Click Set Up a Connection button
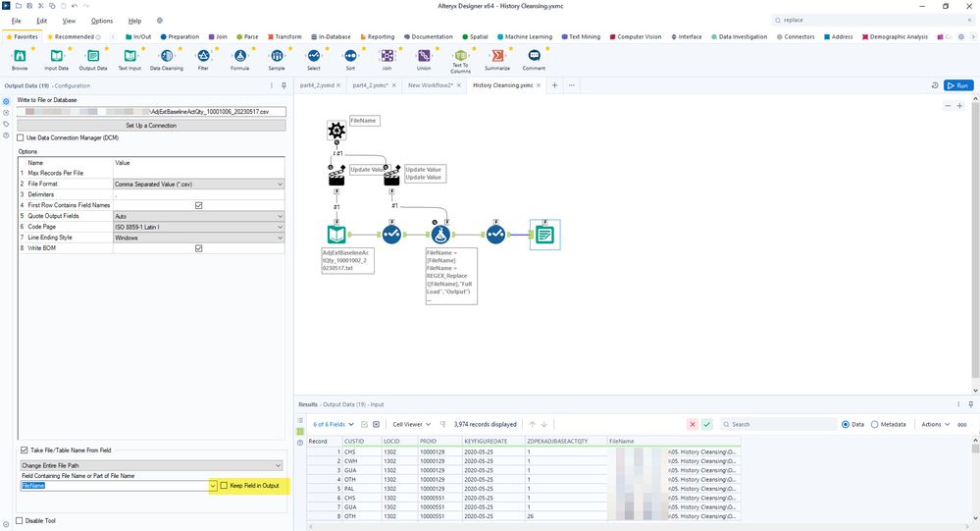 (x=151, y=125)
